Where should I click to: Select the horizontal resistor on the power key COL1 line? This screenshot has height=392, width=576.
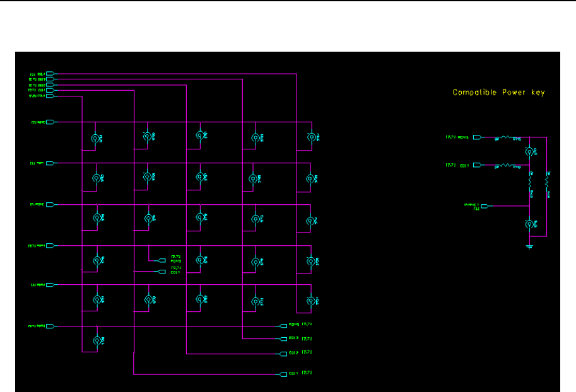pyautogui.click(x=506, y=166)
